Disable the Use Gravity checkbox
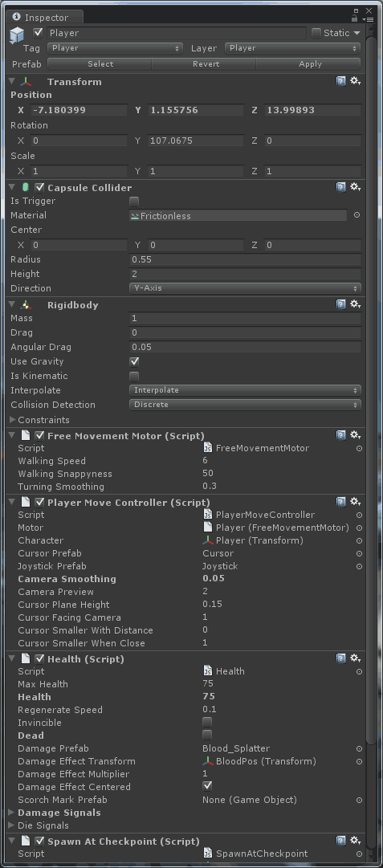 (134, 361)
